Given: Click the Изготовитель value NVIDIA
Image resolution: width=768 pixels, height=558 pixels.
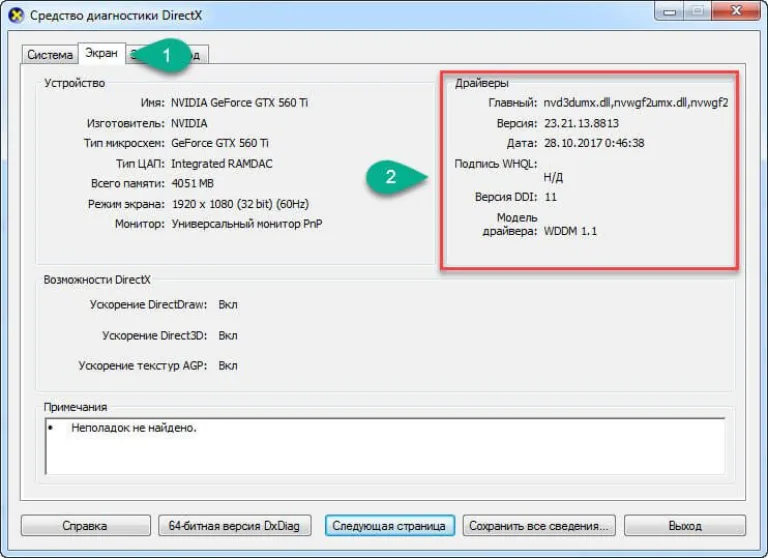Looking at the screenshot, I should click(x=189, y=123).
